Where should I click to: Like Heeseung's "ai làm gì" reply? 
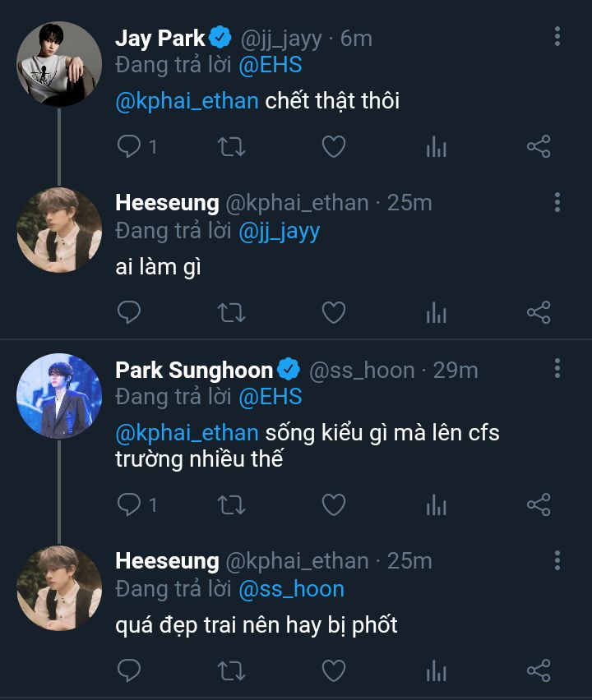333,312
